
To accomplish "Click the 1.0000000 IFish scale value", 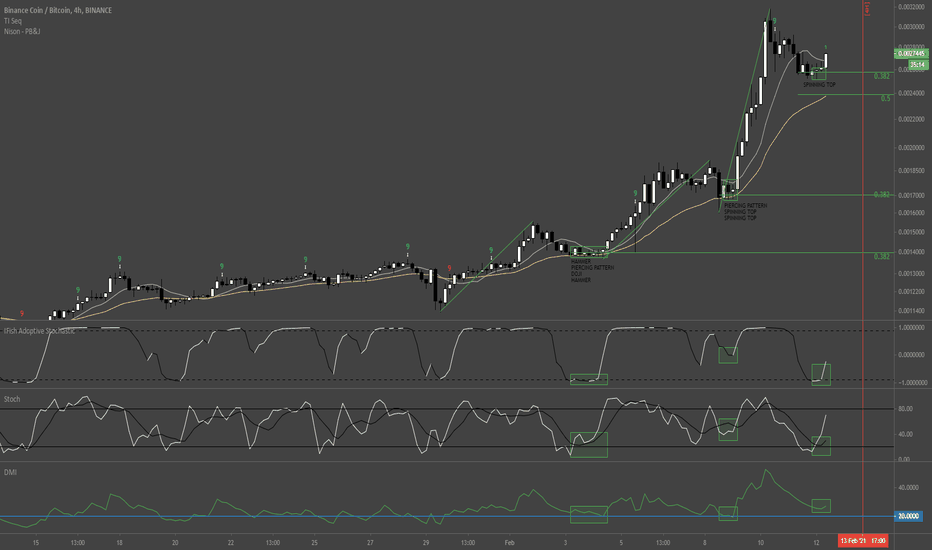I will coord(911,328).
